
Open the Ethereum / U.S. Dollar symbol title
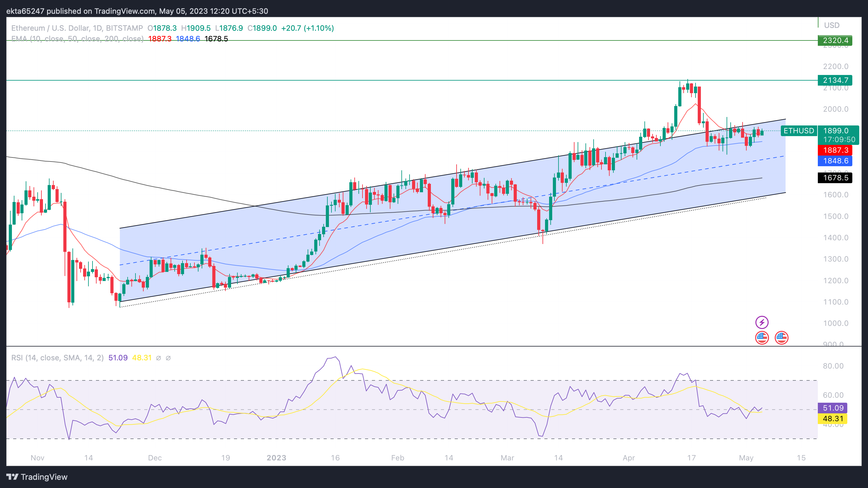[77, 28]
